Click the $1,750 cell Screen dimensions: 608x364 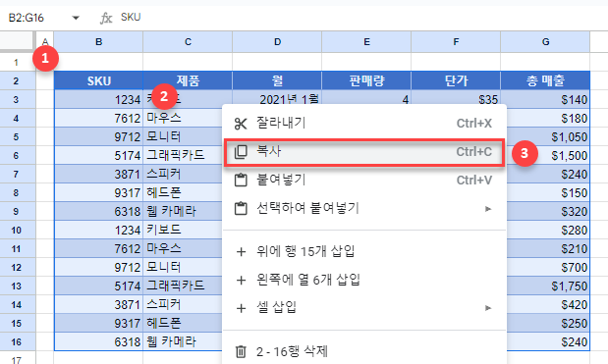(x=548, y=286)
